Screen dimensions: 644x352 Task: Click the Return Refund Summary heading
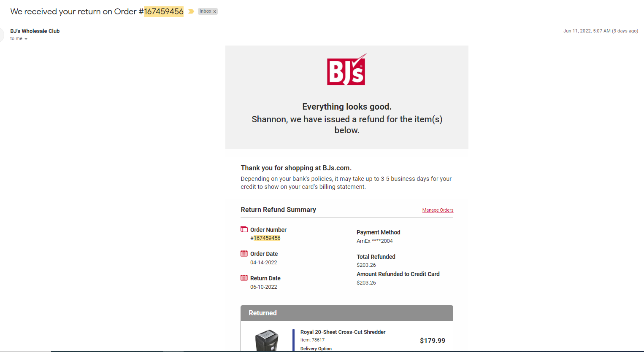pyautogui.click(x=278, y=210)
